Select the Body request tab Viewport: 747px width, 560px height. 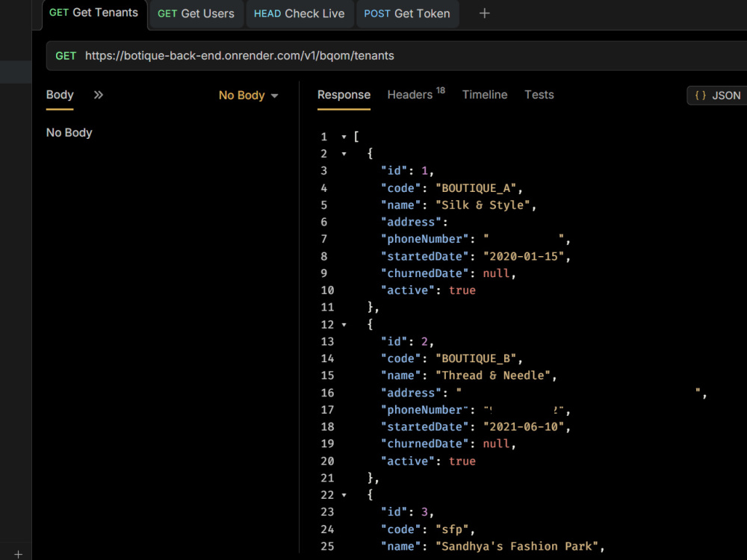point(60,95)
